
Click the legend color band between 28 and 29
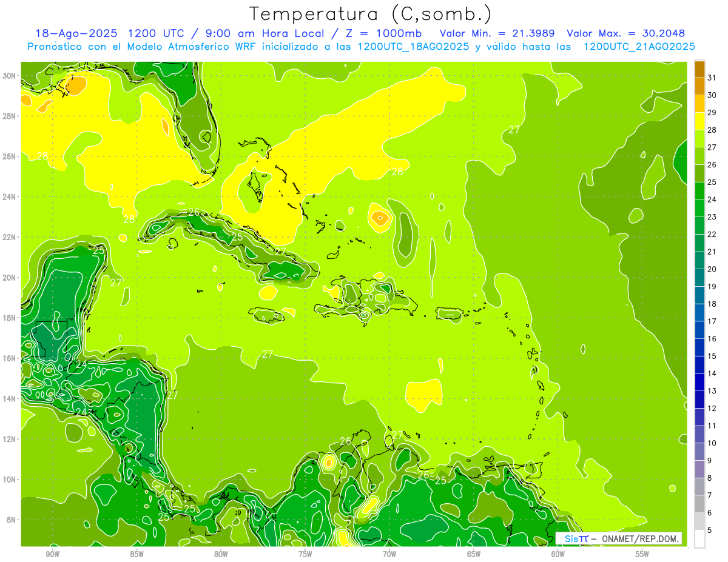pyautogui.click(x=699, y=121)
